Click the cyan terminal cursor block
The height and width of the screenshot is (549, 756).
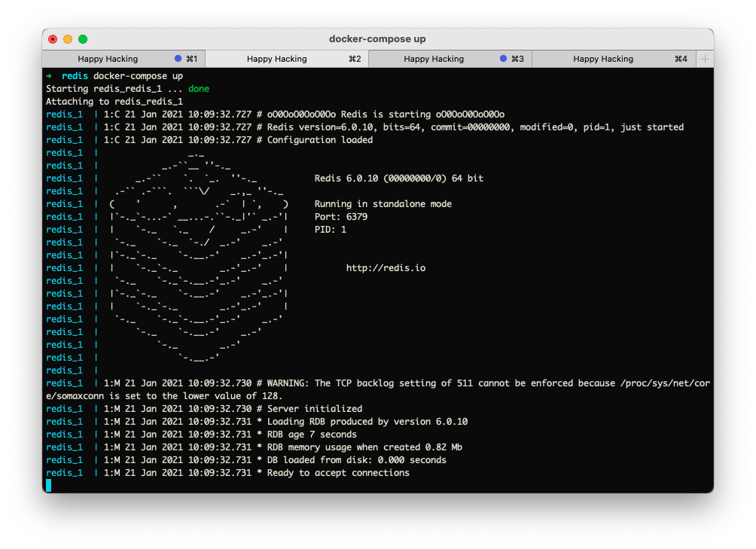(48, 486)
